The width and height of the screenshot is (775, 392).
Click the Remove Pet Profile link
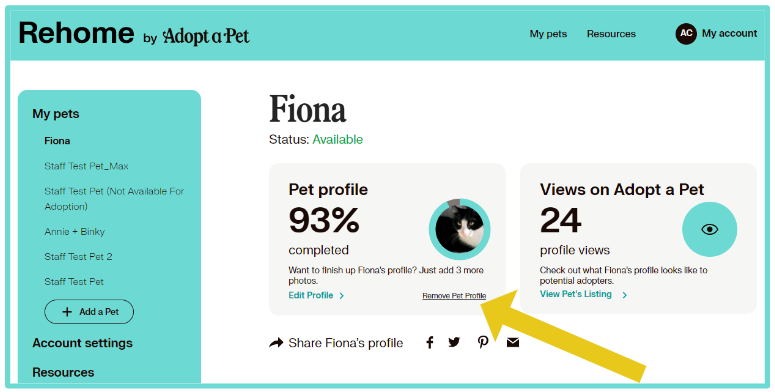454,296
